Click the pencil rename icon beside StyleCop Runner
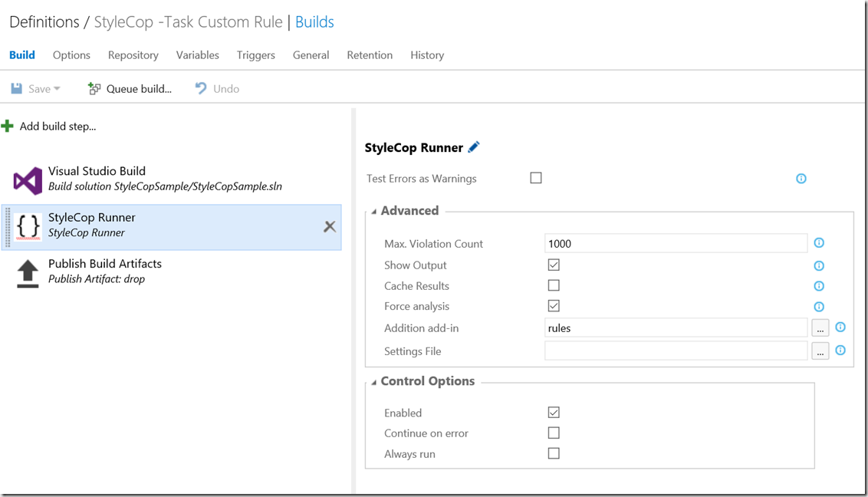This screenshot has width=868, height=497. coord(474,147)
